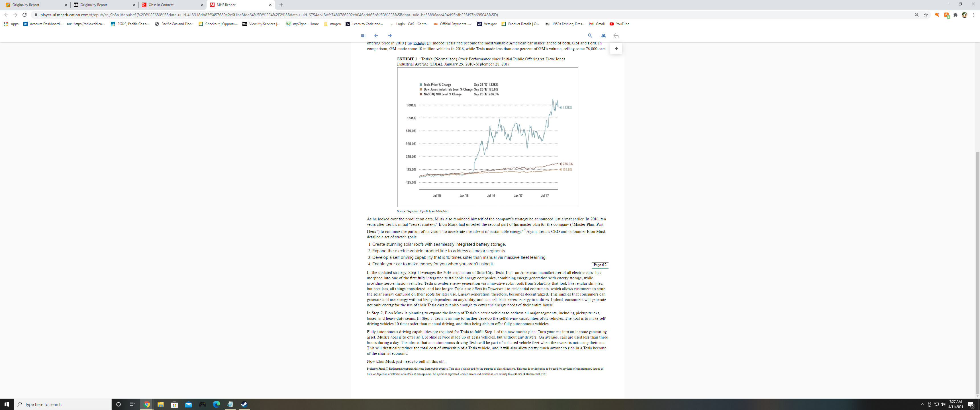
Task: Open Gmail bookmark
Action: (597, 24)
